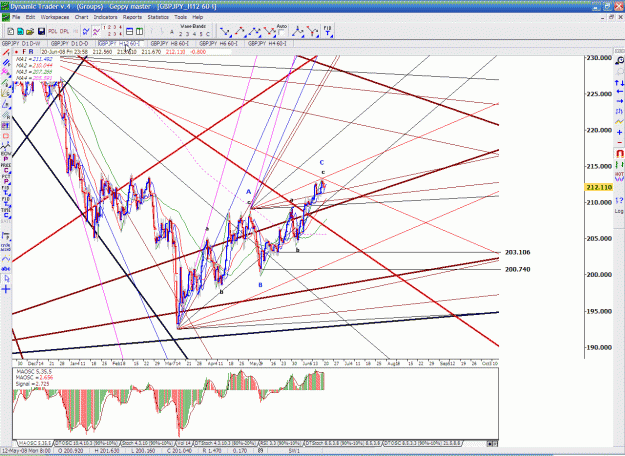Click the open folder icon in toolbar
The height and width of the screenshot is (456, 625).
(30, 31)
